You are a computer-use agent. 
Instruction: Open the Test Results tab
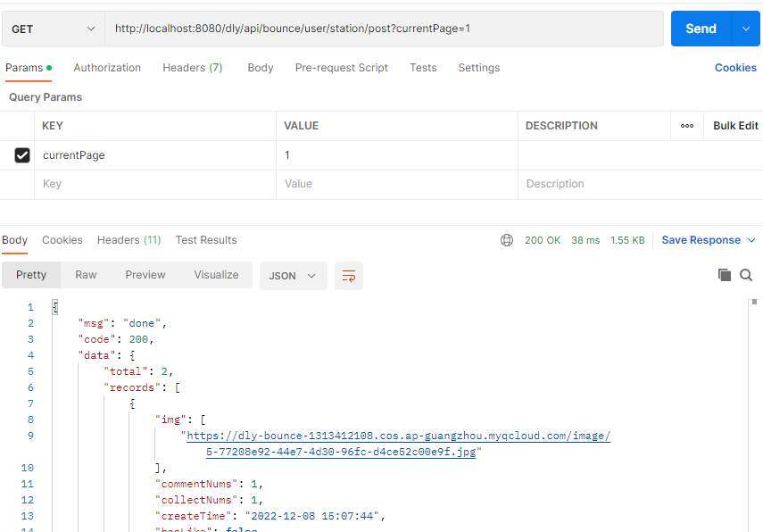click(x=206, y=240)
